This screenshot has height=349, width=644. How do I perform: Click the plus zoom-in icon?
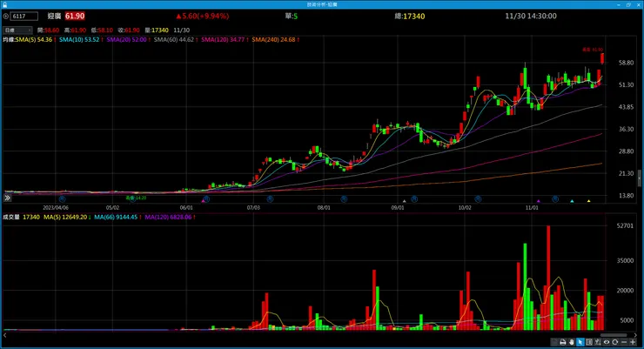(633, 342)
